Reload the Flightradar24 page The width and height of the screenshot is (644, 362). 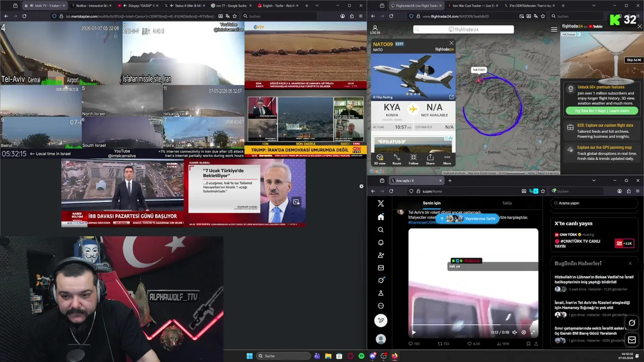391,16
